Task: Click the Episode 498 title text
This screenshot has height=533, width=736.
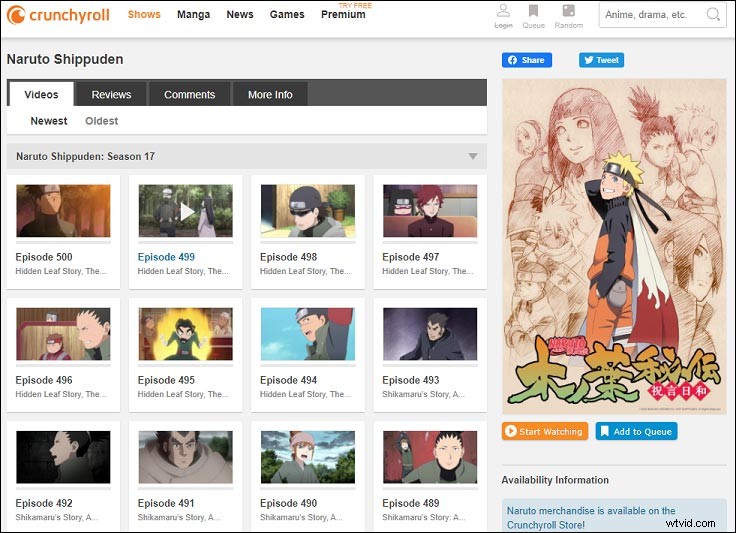Action: [x=289, y=257]
